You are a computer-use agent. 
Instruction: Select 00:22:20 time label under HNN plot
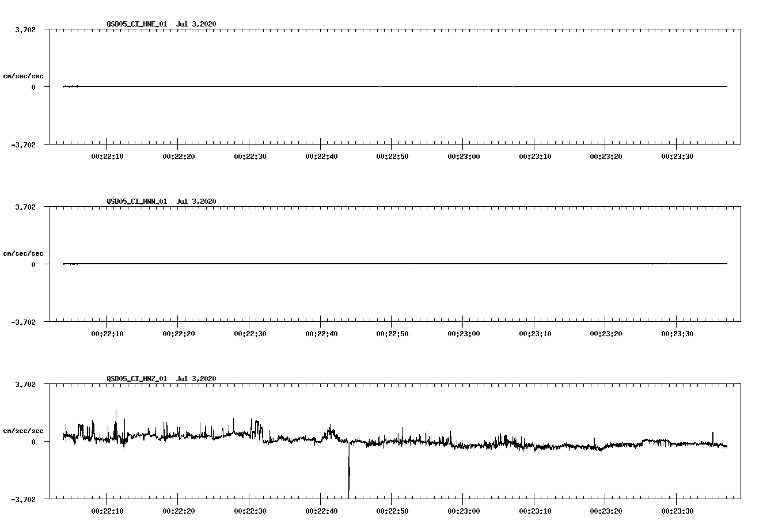tap(179, 334)
